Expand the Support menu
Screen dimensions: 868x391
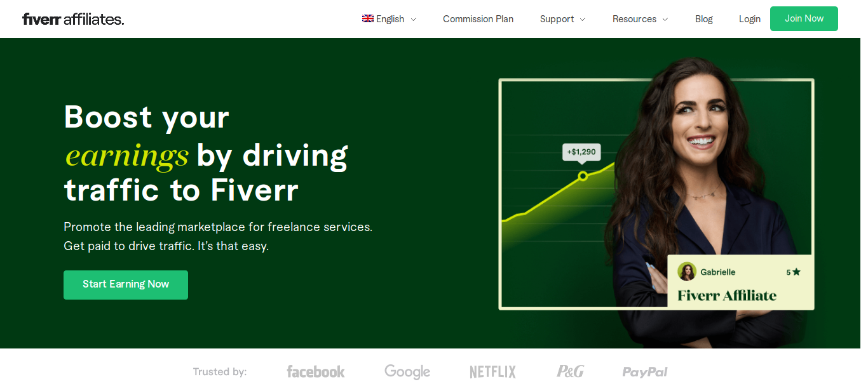[563, 19]
